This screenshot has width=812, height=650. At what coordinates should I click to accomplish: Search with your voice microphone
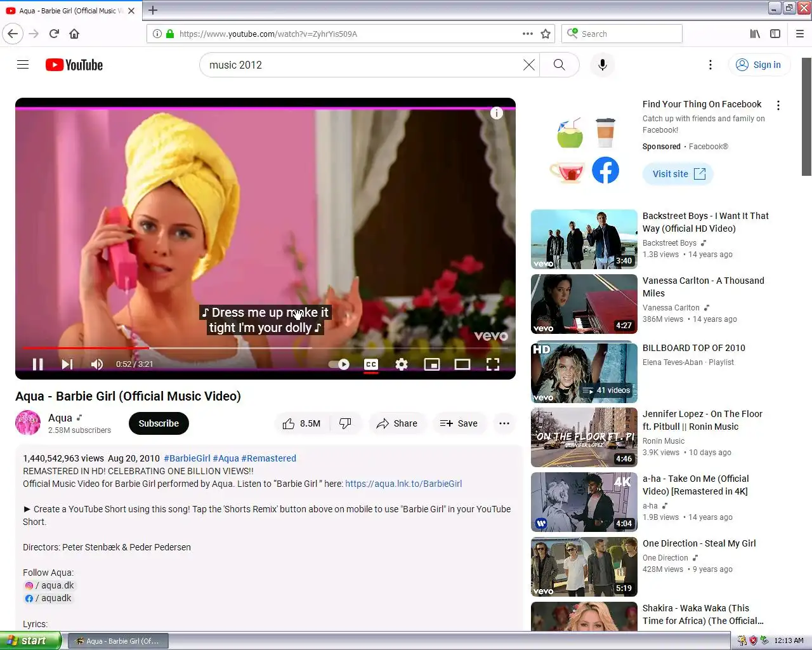603,65
